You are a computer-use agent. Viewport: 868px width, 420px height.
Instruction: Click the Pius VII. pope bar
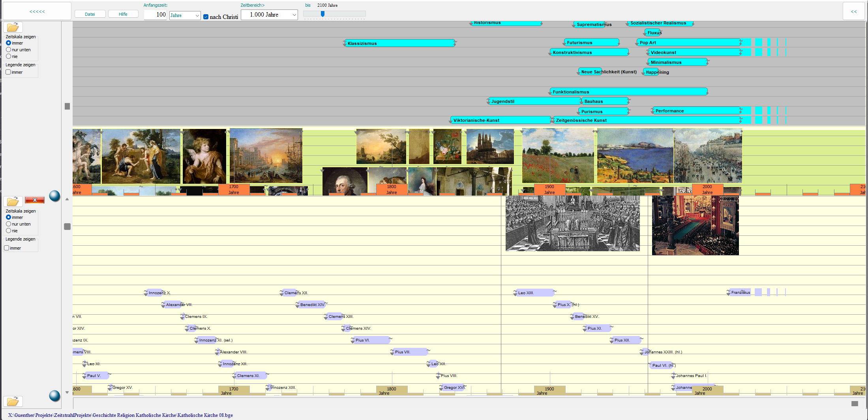[409, 352]
